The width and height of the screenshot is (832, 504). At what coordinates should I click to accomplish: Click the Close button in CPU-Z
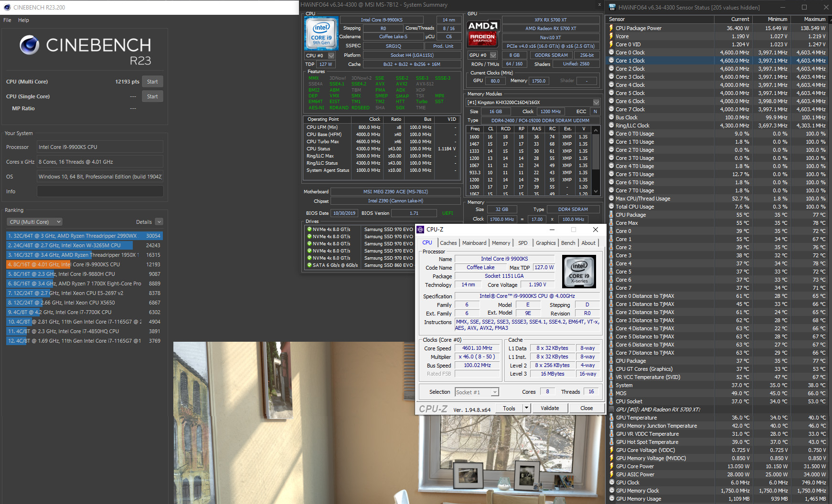click(587, 409)
